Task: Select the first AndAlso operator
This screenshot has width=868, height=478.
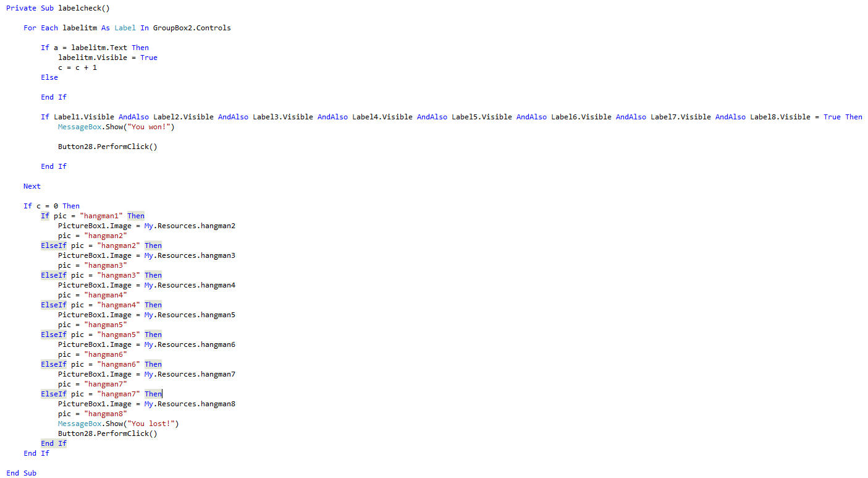Action: click(133, 116)
